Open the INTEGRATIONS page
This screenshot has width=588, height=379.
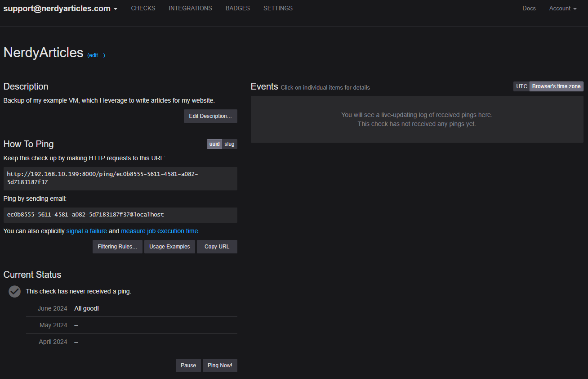tap(190, 8)
